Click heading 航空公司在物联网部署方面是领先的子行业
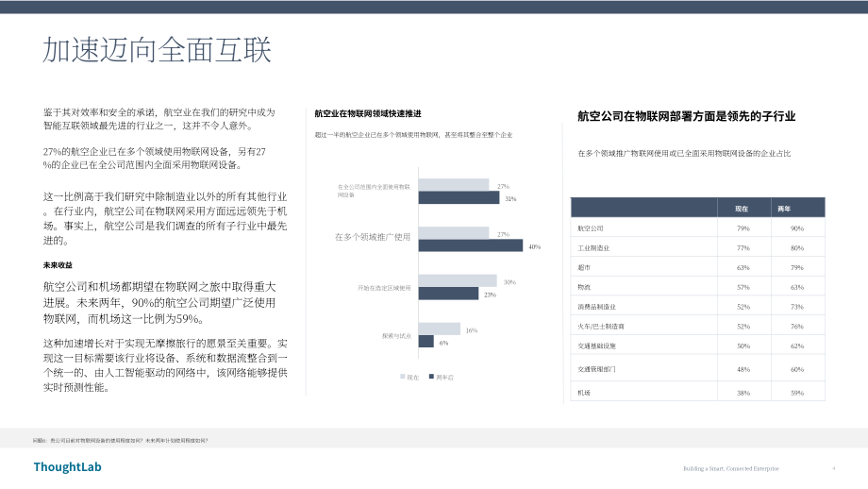Viewport: 868px width, 489px height. [x=687, y=116]
